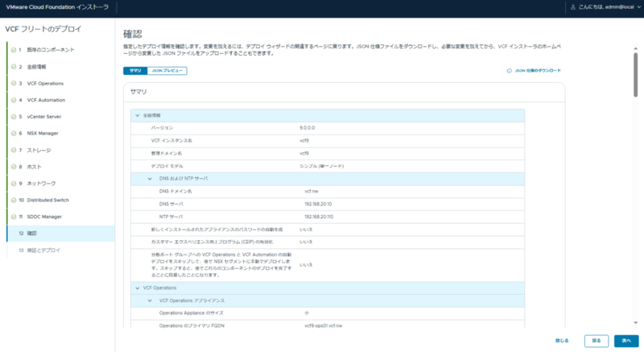Click the デプロイ モデル value シンプル (単一ノード)
The height and width of the screenshot is (352, 644).
click(x=321, y=167)
